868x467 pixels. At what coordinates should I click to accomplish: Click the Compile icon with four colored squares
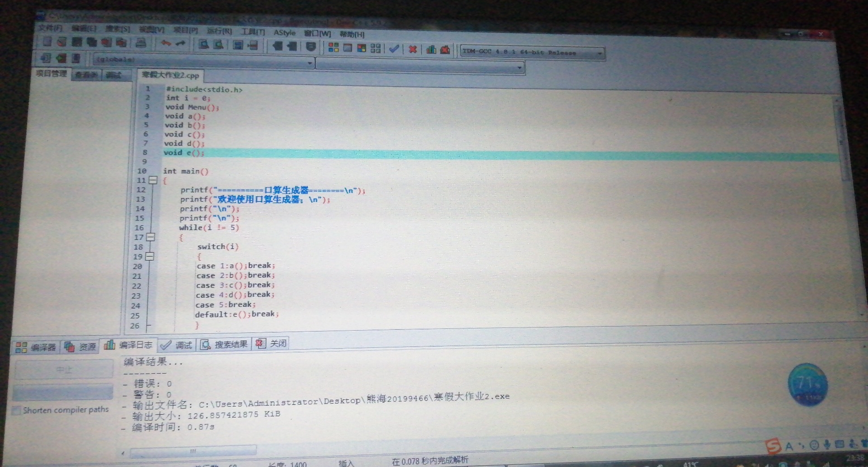pyautogui.click(x=334, y=47)
